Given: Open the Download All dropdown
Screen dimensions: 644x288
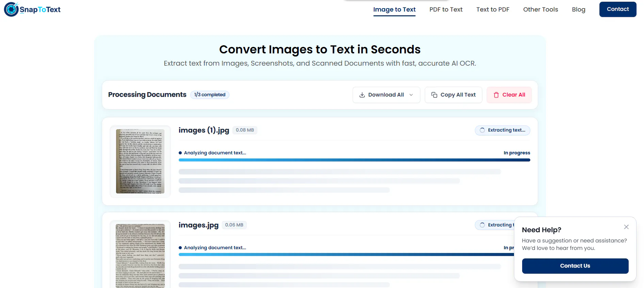Looking at the screenshot, I should click(386, 95).
